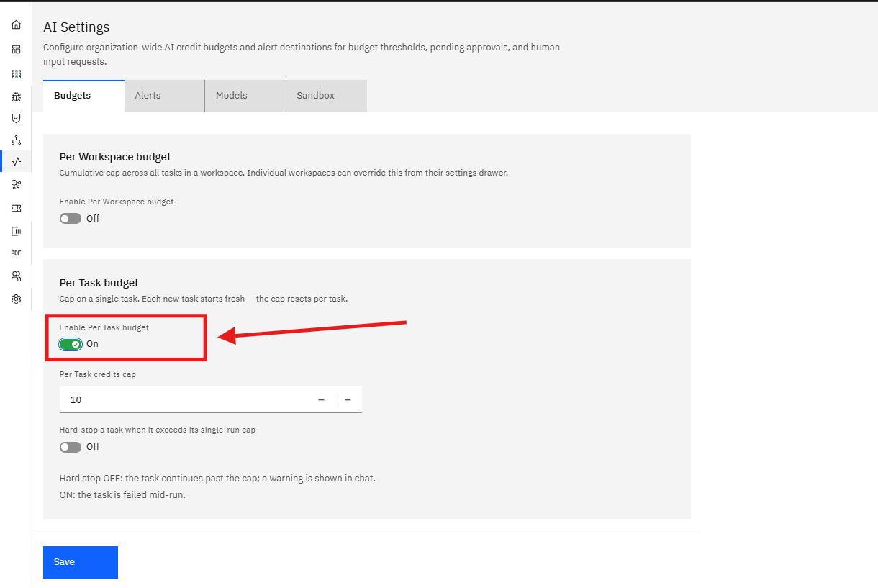Click the Per Task credits cap label

(98, 374)
